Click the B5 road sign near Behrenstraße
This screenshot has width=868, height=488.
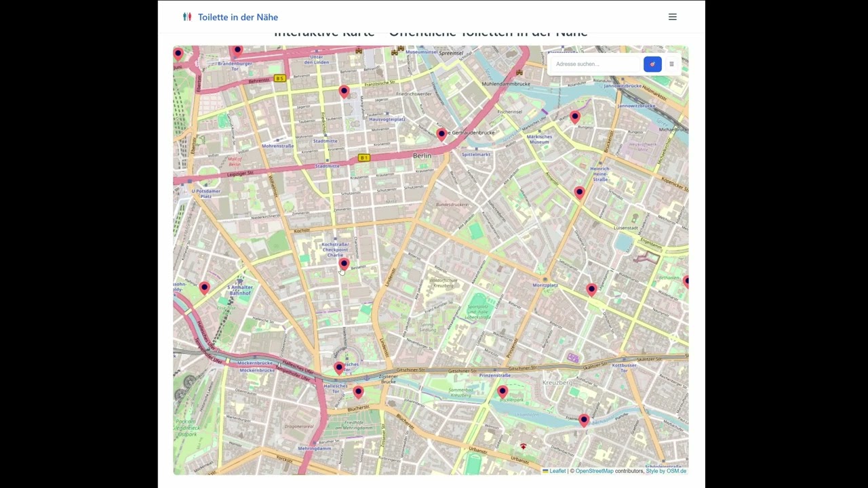[279, 79]
